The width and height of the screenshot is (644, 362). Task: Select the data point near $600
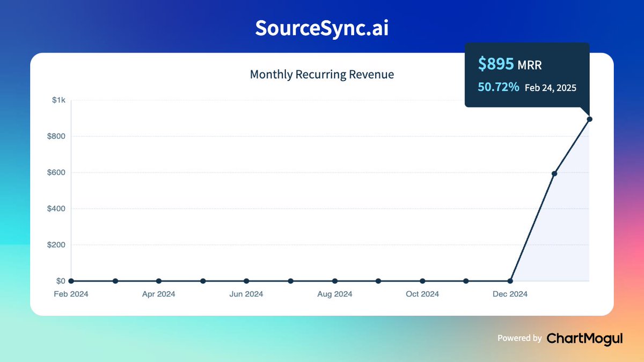click(x=554, y=173)
